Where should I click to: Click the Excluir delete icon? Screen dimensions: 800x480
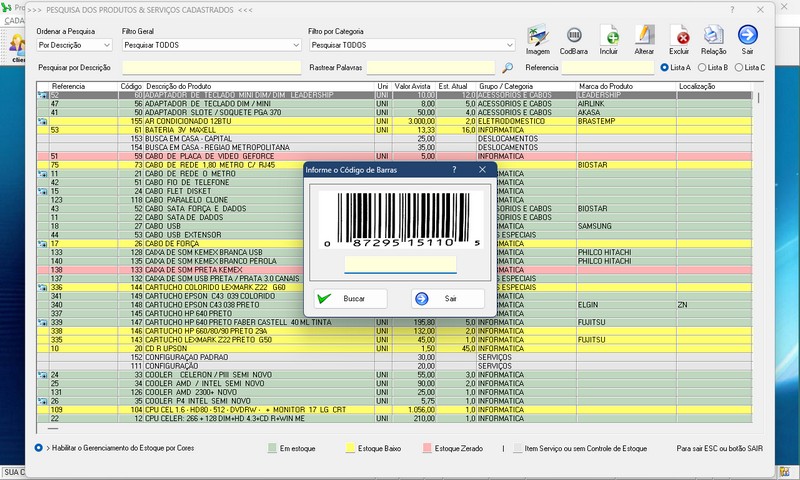[679, 36]
